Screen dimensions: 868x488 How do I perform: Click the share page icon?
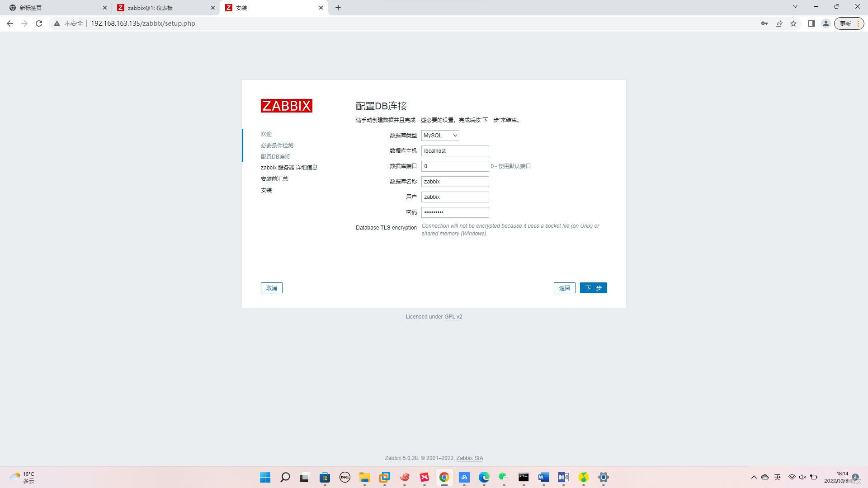point(779,23)
